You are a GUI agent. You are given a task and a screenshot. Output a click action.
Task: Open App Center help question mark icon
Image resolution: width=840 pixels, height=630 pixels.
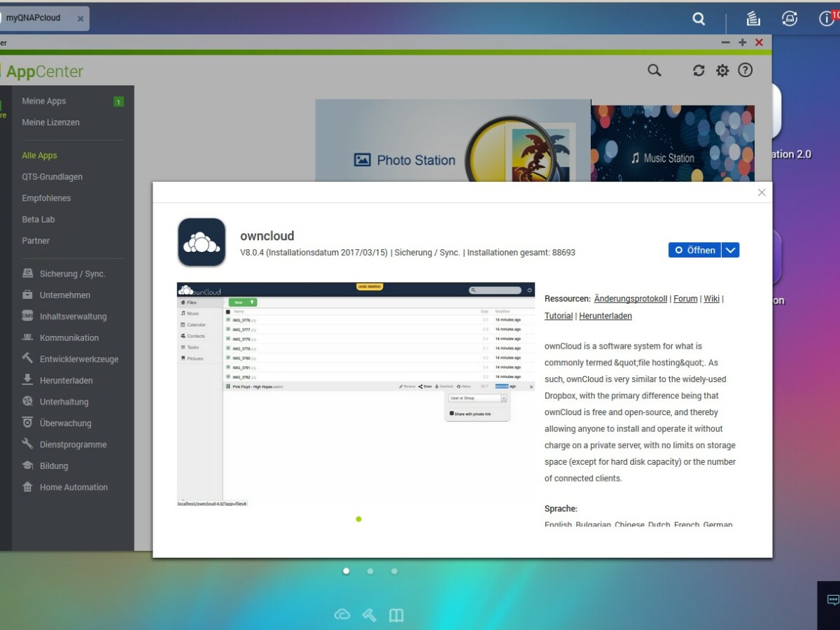745,70
